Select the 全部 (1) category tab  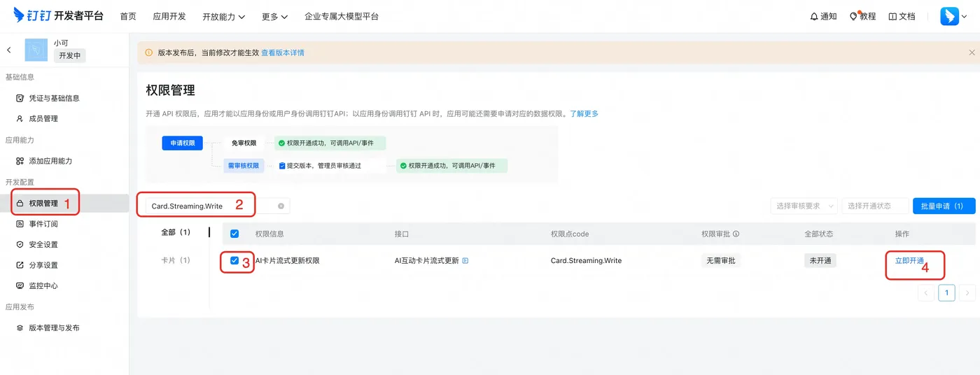176,232
